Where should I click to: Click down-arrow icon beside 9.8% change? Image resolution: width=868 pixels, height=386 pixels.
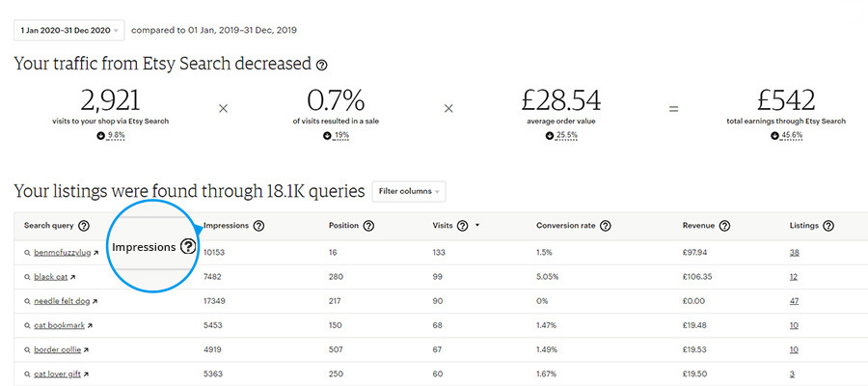click(100, 136)
